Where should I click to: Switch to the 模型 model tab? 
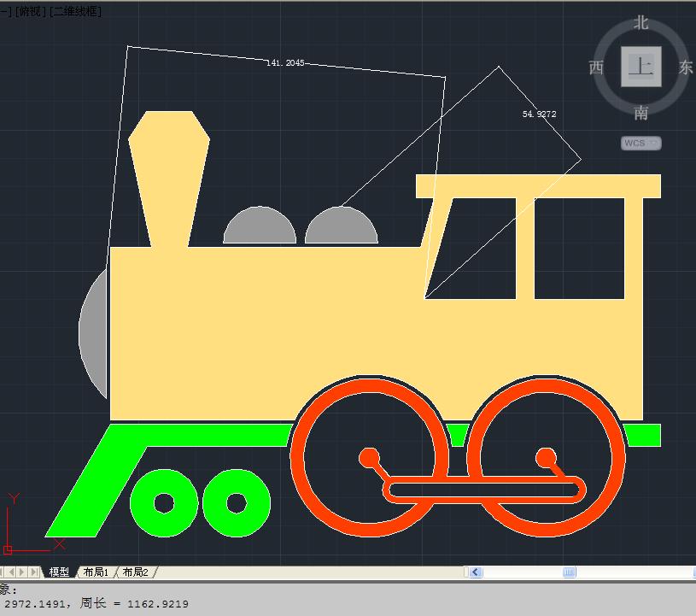point(59,572)
